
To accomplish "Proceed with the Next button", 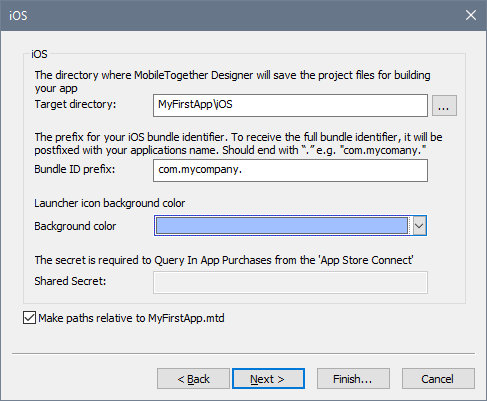I will click(x=268, y=379).
